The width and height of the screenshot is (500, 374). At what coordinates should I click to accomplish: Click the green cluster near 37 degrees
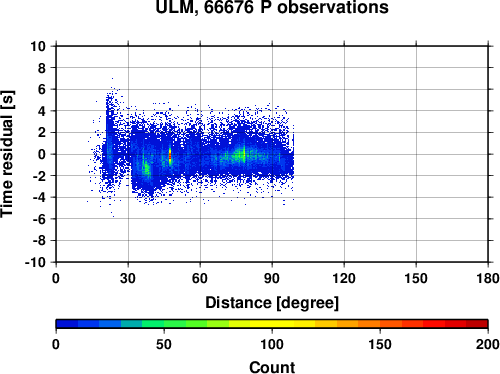(146, 168)
